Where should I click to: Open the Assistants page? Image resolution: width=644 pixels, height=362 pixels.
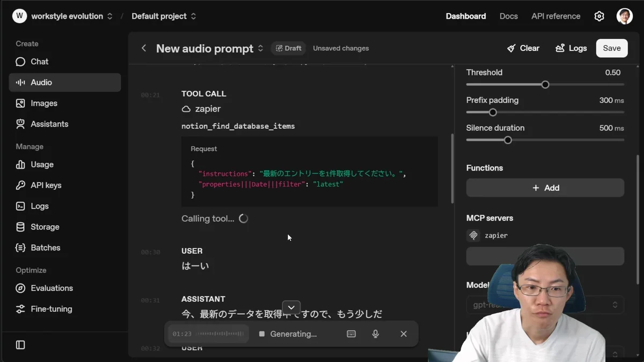(65, 124)
